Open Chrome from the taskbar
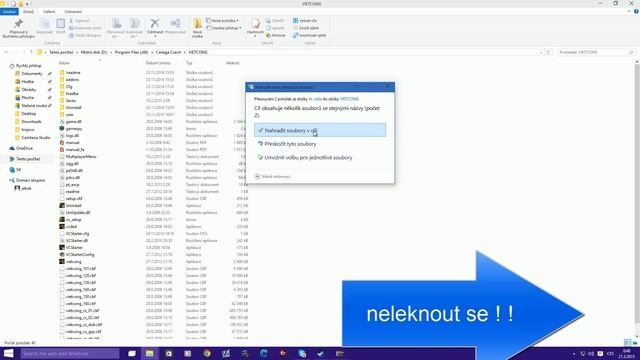Image resolution: width=640 pixels, height=360 pixels. 207,353
